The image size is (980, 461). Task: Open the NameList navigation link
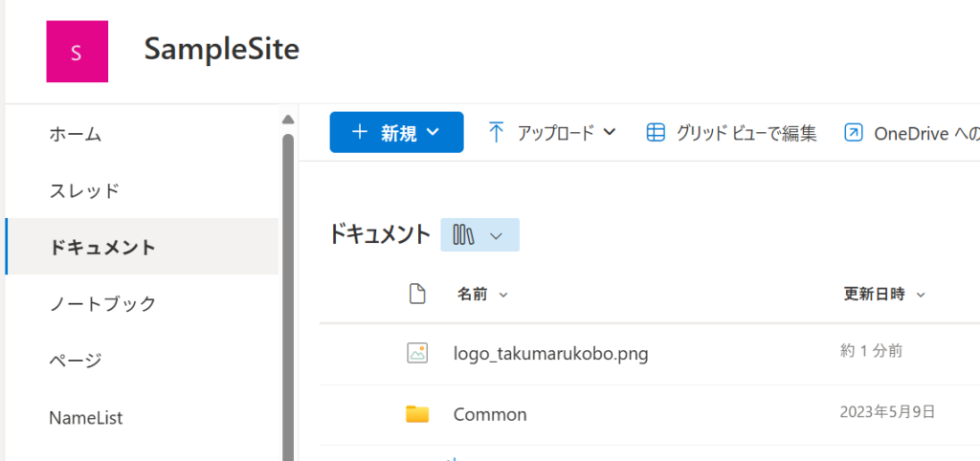pos(85,418)
